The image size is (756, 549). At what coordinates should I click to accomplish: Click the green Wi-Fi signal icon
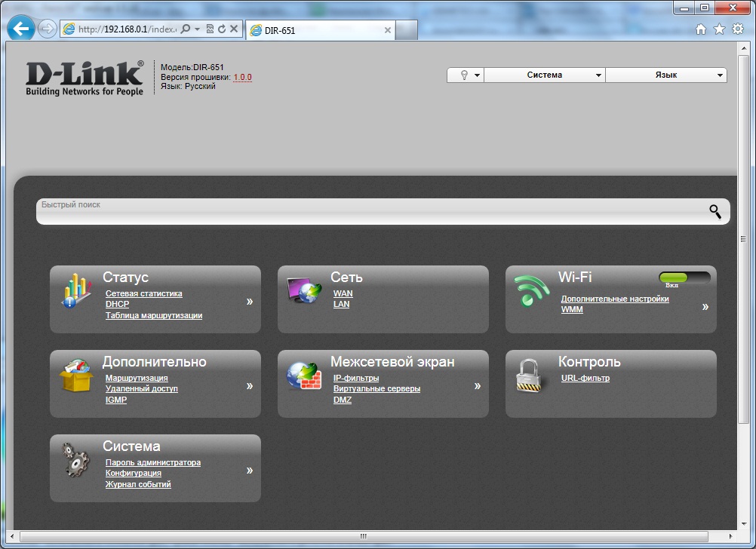coord(532,291)
